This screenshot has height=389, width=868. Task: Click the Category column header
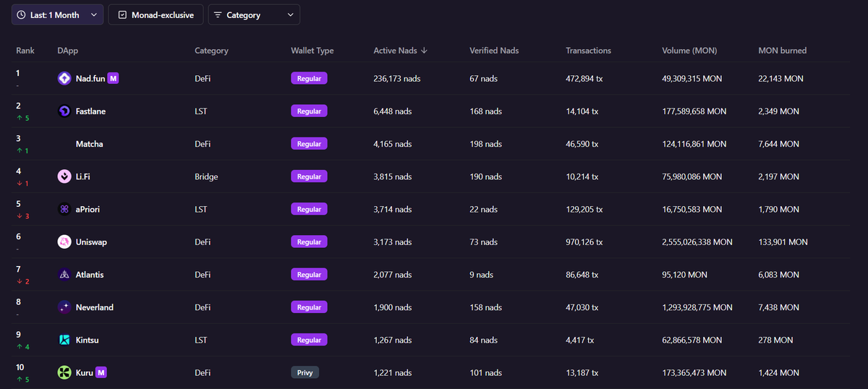(211, 51)
